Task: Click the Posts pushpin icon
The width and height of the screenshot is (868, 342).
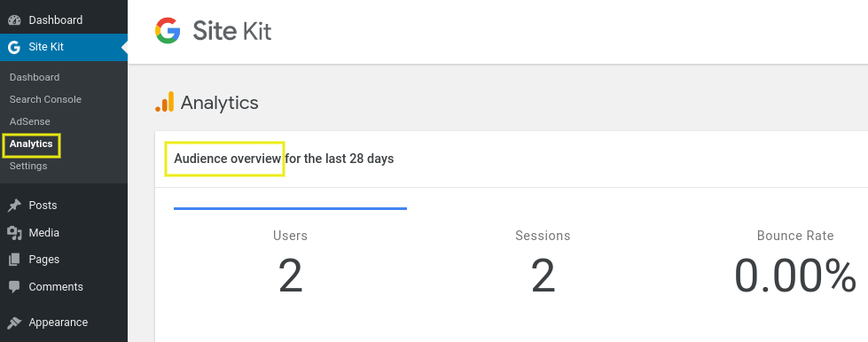Action: coord(14,206)
